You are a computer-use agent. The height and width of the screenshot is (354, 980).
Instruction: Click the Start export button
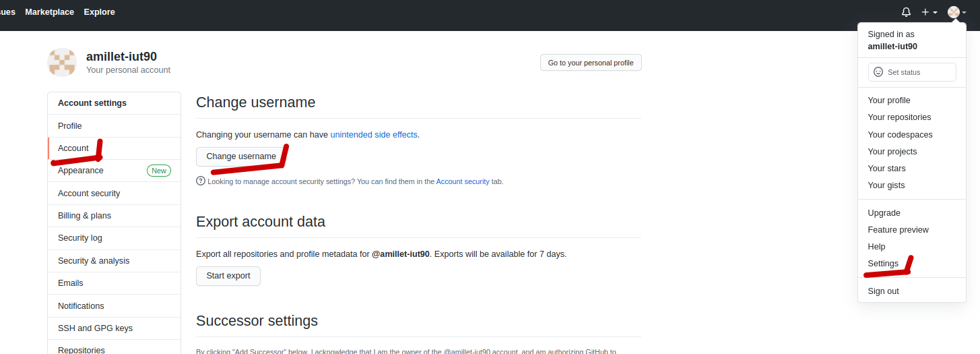pos(228,276)
